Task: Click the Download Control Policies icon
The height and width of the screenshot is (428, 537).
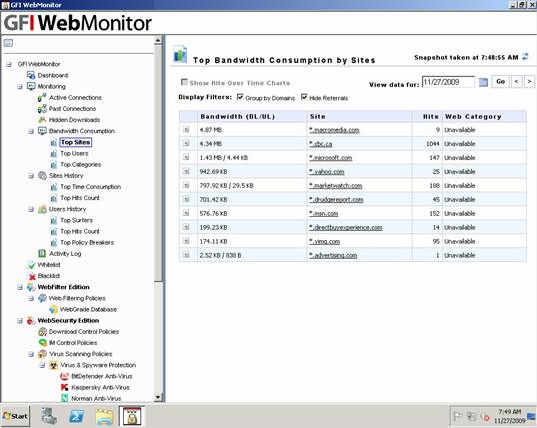Action: [42, 332]
